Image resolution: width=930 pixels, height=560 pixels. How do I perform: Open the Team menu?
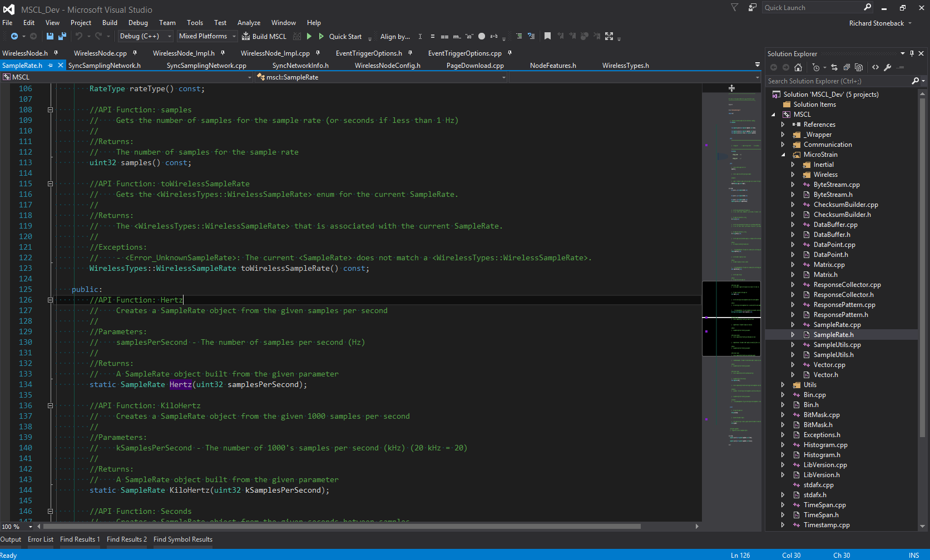(167, 23)
